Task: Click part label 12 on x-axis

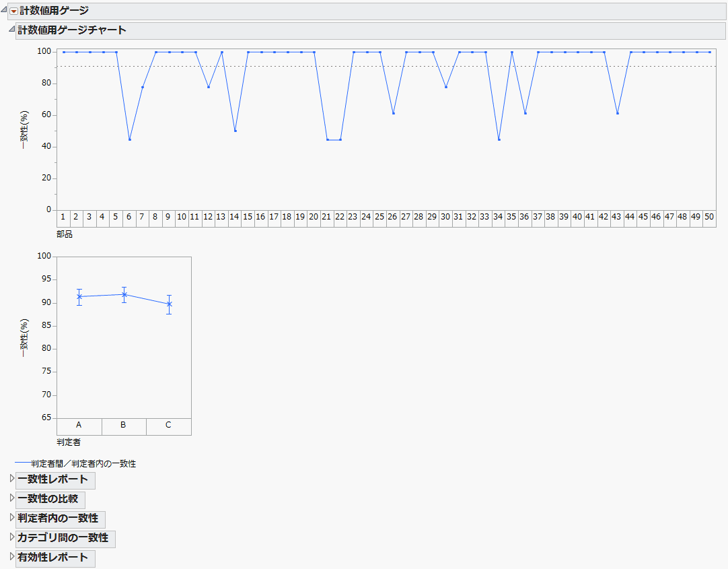Action: [208, 216]
